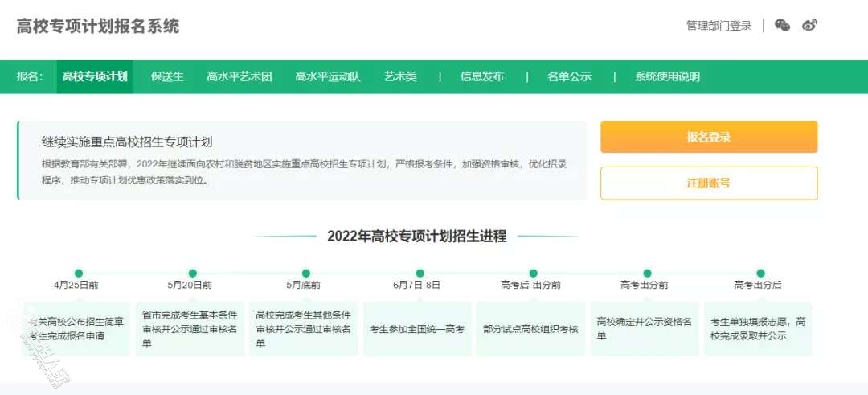Click title 2022年高校专项计划招生进程
The image size is (868, 395).
[x=417, y=236]
